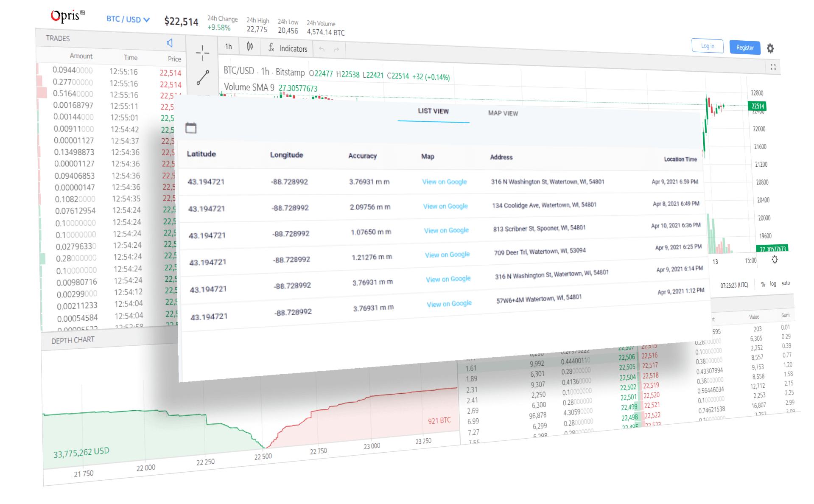Screen dimensions: 814x504
Task: Select the crosshair cursor tool
Action: [x=202, y=53]
